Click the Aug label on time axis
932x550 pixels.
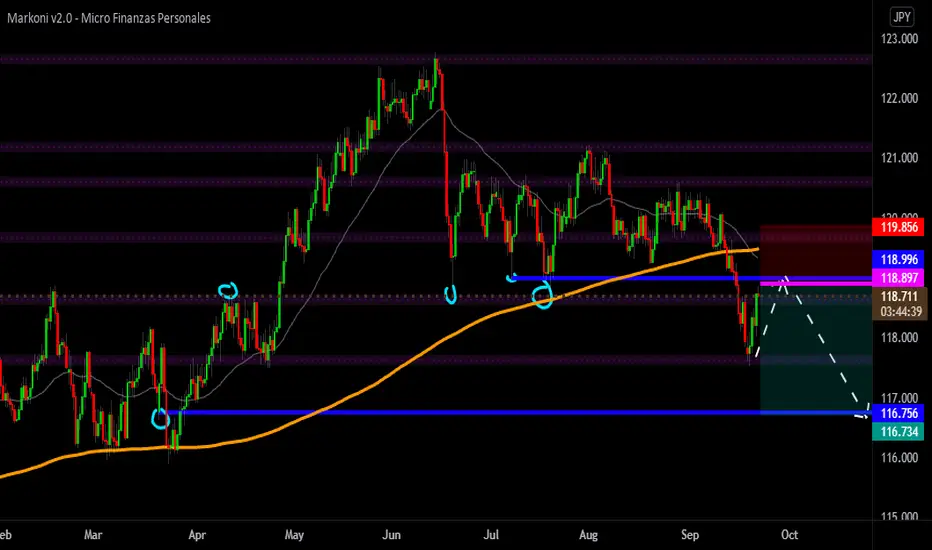(588, 535)
